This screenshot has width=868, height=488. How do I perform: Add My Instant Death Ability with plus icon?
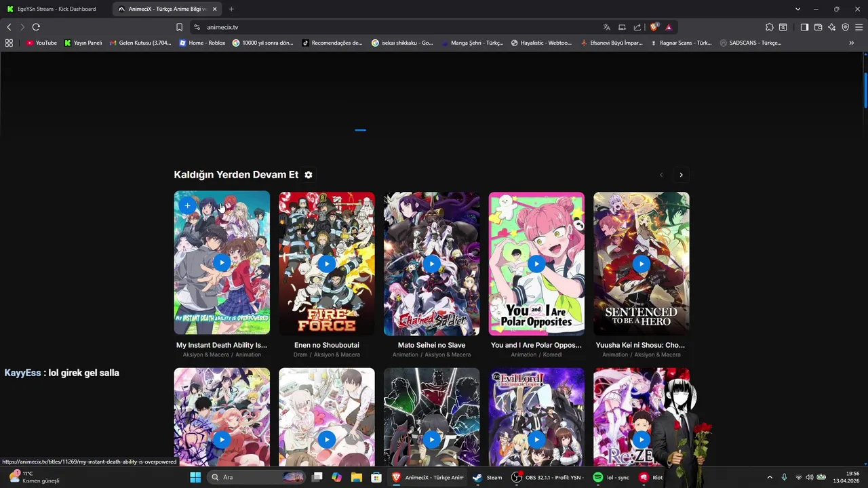click(188, 205)
